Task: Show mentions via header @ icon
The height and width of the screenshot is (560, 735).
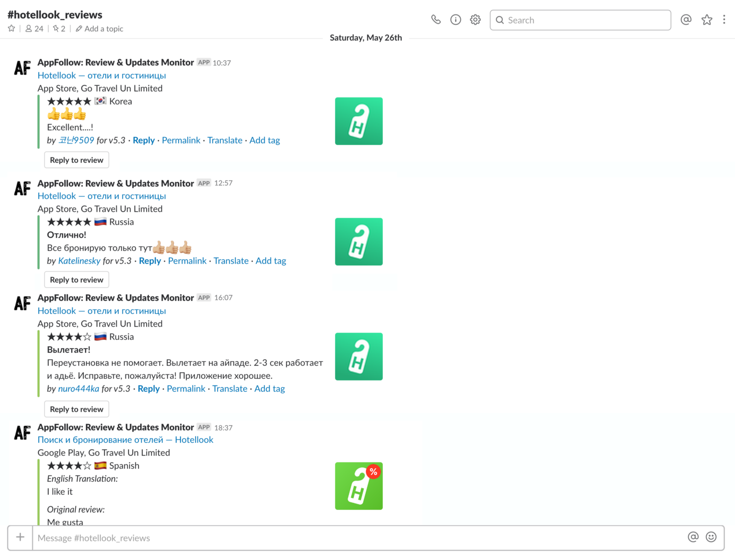Action: [686, 20]
